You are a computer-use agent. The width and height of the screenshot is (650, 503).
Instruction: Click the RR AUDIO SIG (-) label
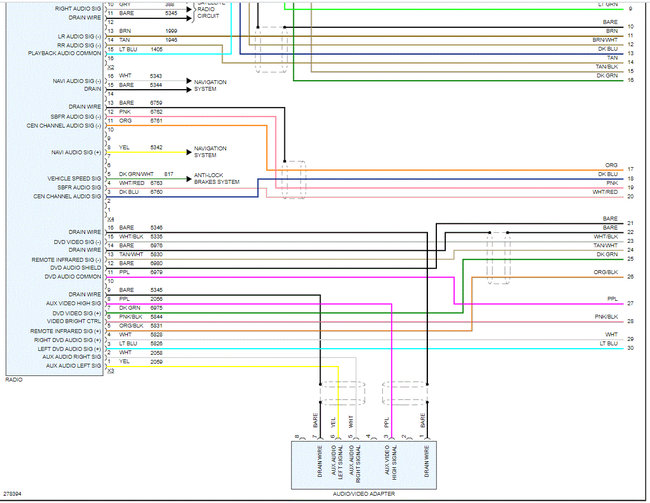click(x=79, y=45)
